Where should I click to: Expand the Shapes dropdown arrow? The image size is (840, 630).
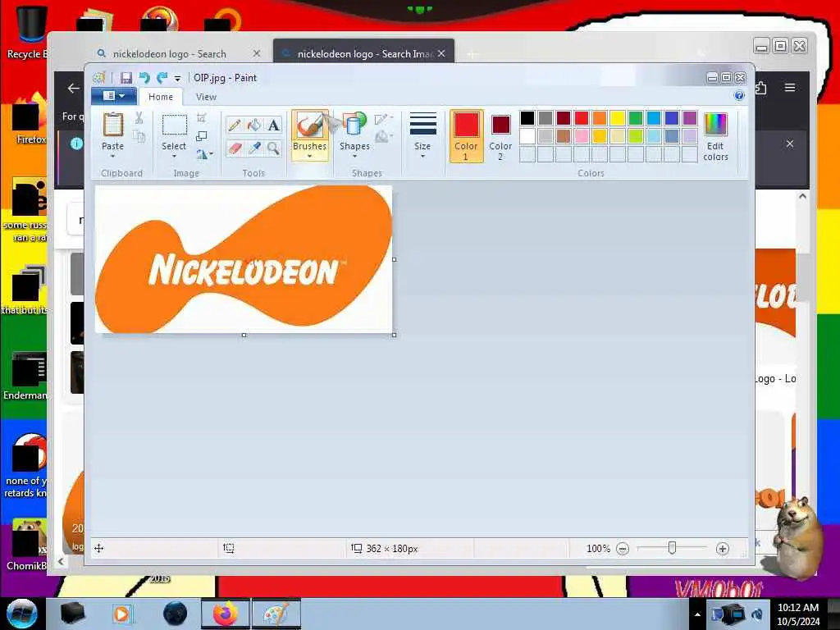[354, 157]
